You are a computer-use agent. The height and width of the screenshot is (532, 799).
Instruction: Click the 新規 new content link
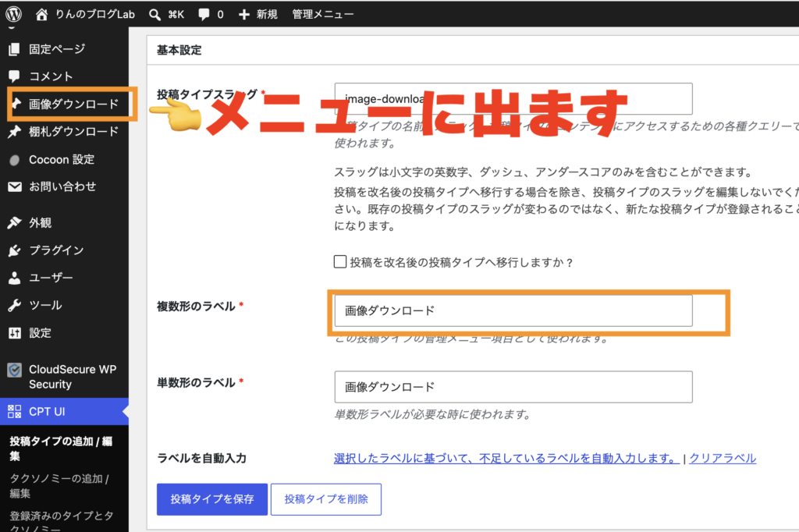click(x=267, y=14)
